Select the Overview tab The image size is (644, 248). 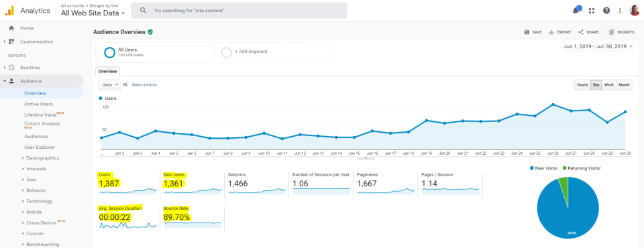[108, 71]
